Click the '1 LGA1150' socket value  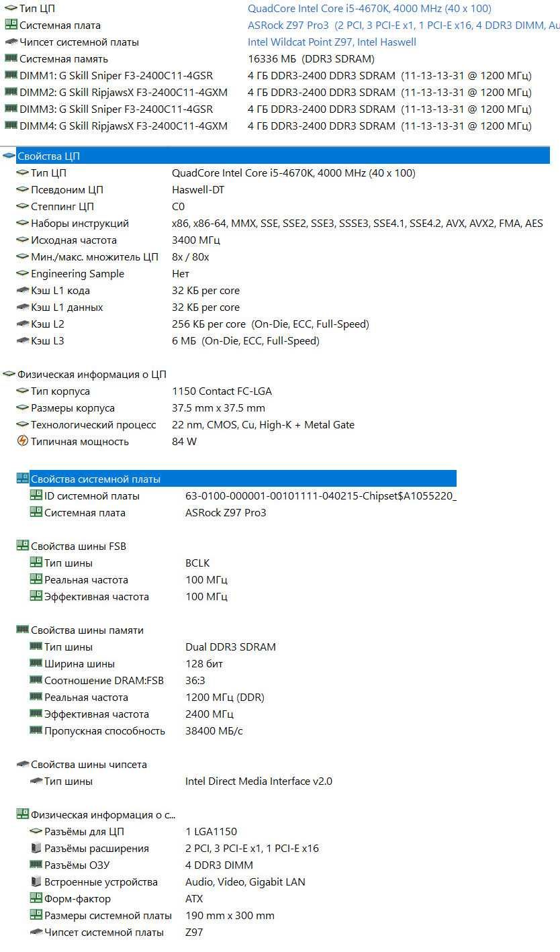[211, 832]
